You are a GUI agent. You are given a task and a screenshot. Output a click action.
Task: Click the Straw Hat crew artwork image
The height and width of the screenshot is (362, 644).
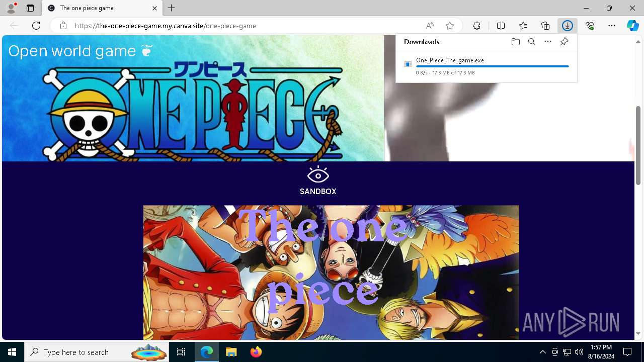coord(331,272)
